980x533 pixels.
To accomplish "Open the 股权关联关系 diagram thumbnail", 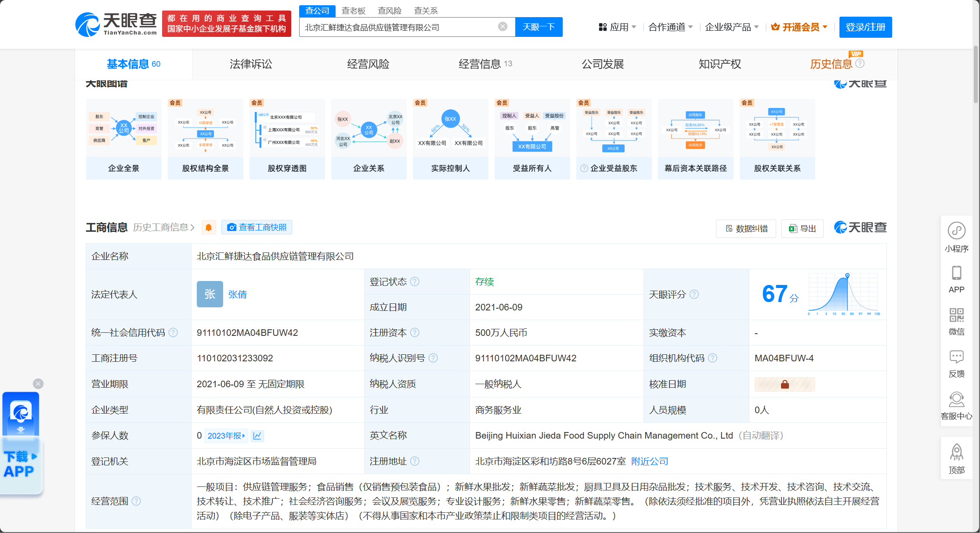I will point(777,139).
